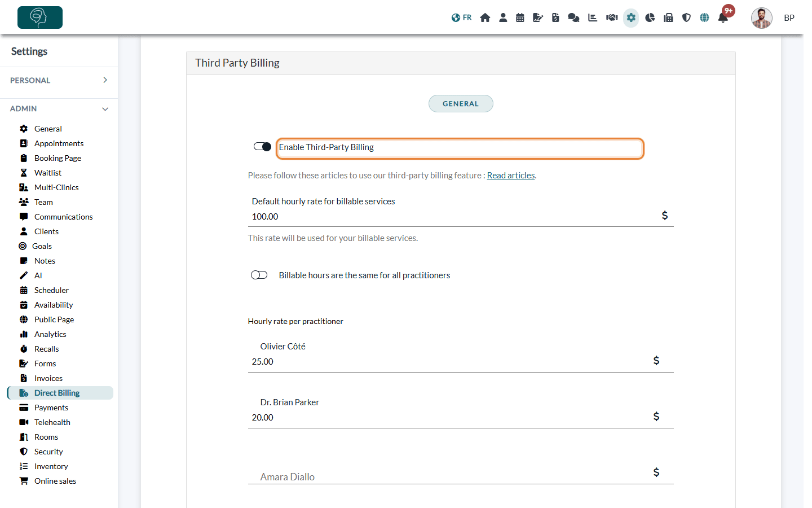
Task: Open the handshake icon in top bar
Action: pyautogui.click(x=612, y=17)
